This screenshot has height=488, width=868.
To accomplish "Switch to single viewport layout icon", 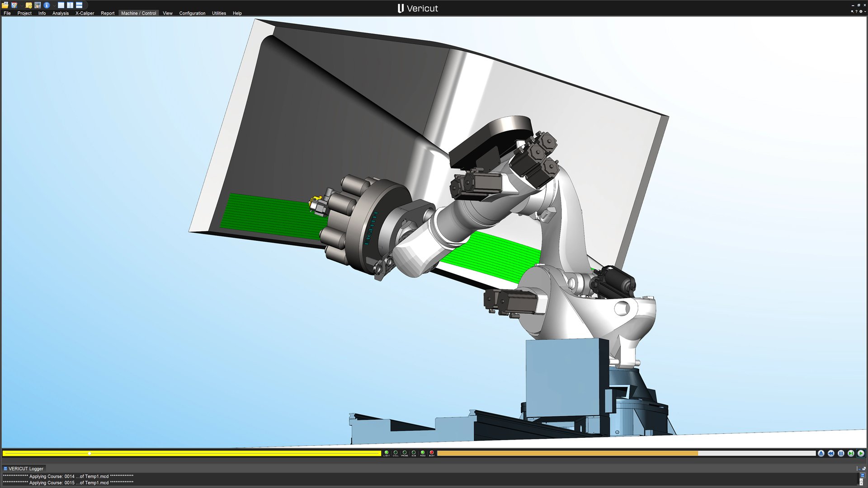I will (60, 5).
